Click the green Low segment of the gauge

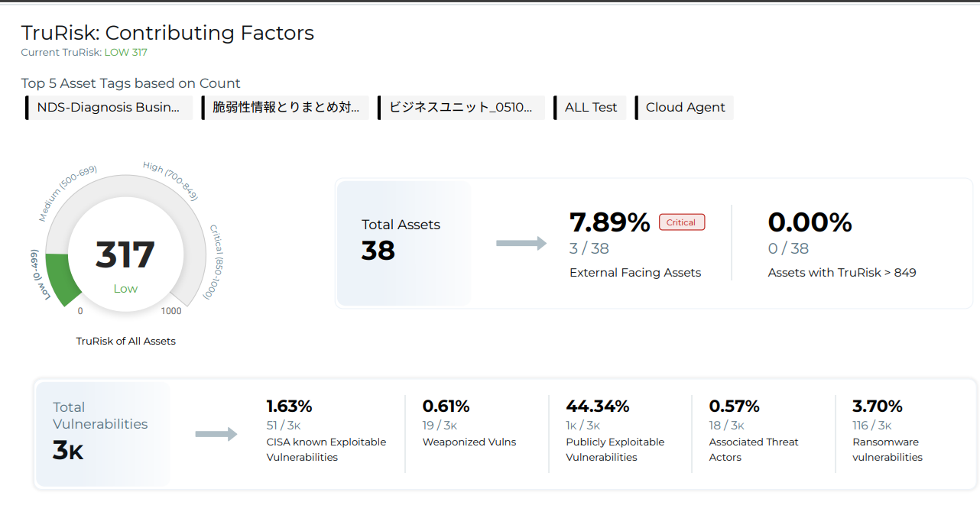click(60, 280)
